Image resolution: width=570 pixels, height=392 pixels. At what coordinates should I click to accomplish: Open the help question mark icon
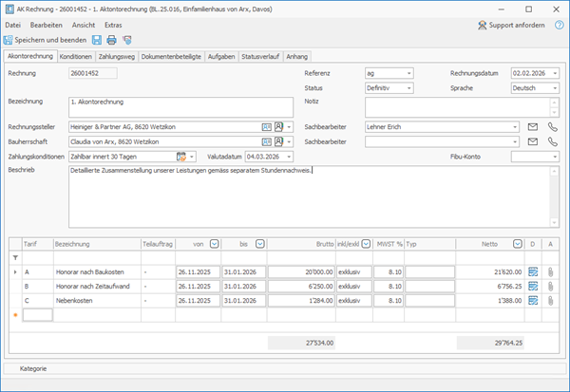tap(560, 25)
